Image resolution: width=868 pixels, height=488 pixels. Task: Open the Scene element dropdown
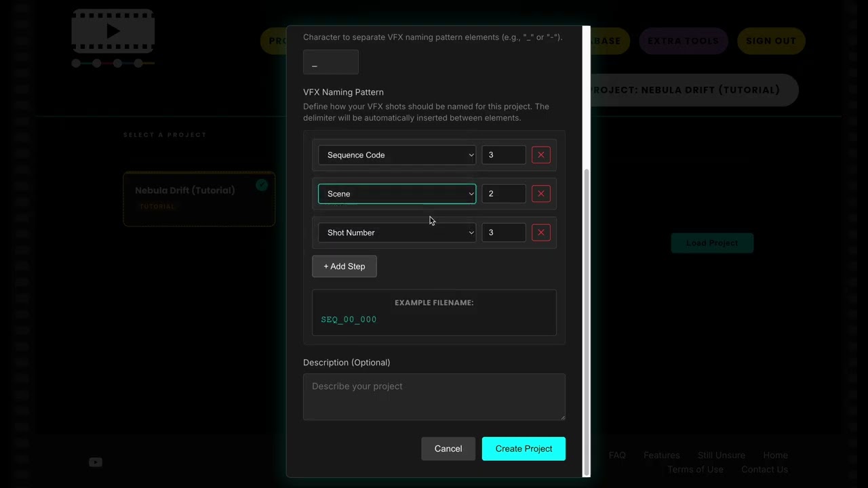tap(397, 194)
